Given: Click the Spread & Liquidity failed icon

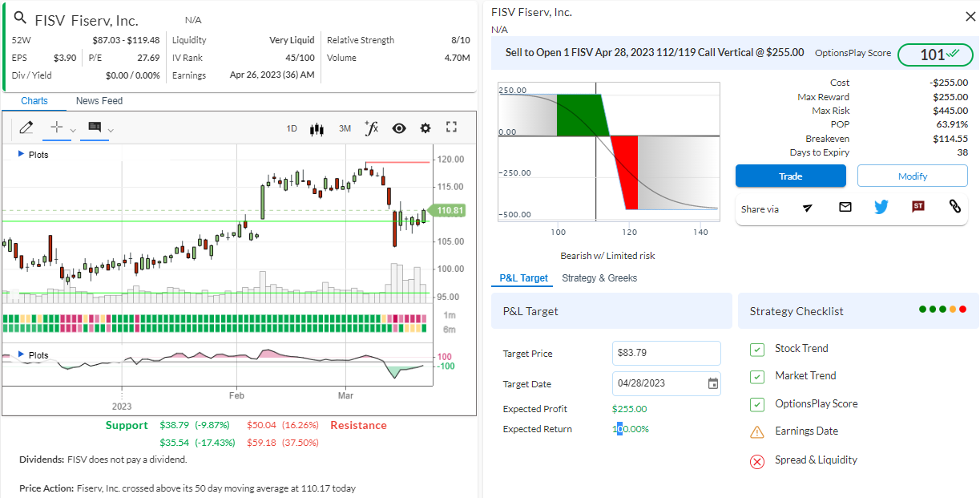Looking at the screenshot, I should (756, 461).
